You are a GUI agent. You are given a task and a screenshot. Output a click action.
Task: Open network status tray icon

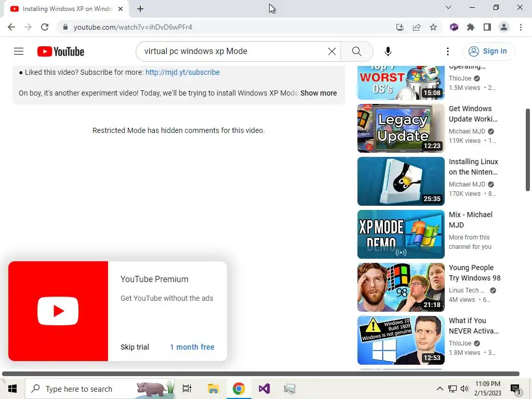coord(453,389)
